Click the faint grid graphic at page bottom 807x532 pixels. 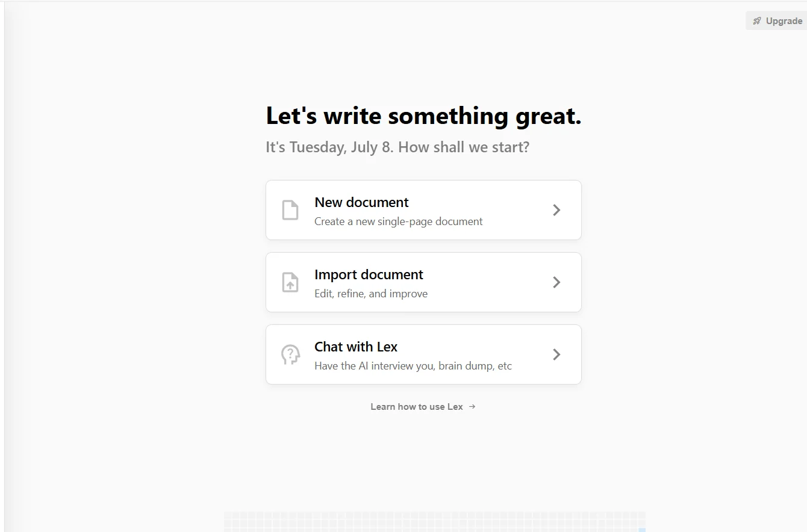click(434, 522)
